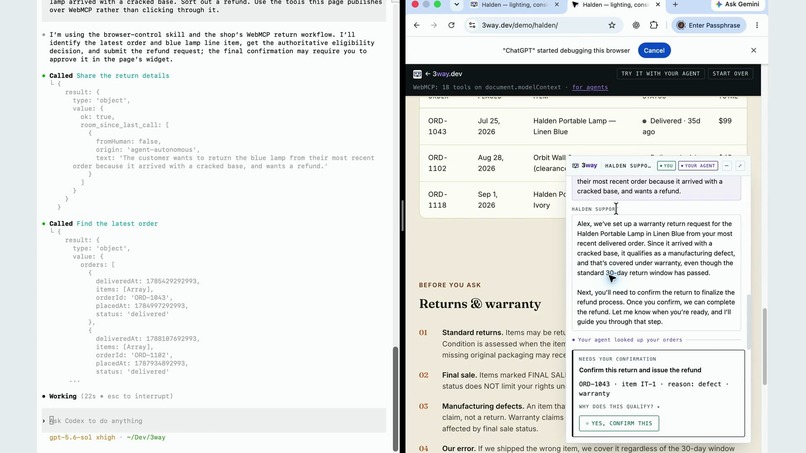Open the Extensions puzzle icon
The width and height of the screenshot is (806, 453).
[653, 25]
